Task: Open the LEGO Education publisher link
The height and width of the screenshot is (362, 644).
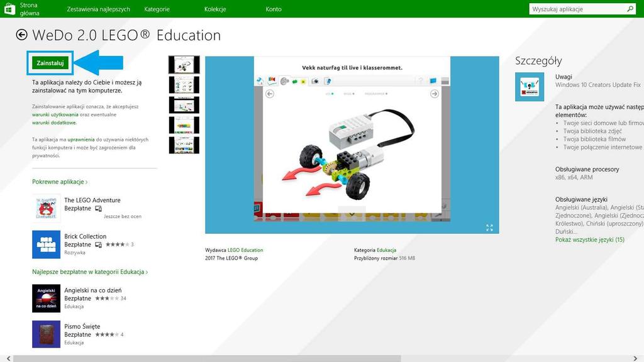Action: (245, 250)
